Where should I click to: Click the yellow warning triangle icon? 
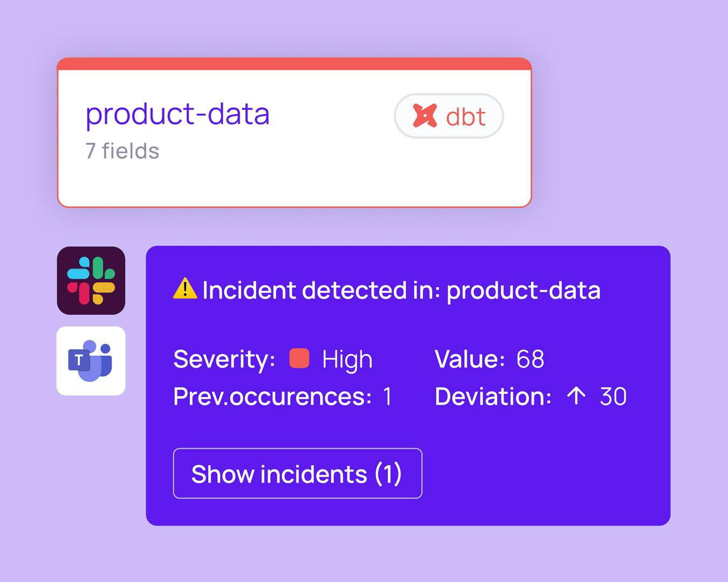[185, 288]
